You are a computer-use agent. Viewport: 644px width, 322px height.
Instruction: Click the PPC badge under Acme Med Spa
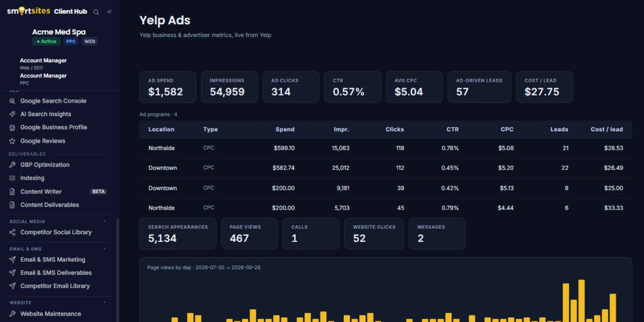(x=71, y=41)
